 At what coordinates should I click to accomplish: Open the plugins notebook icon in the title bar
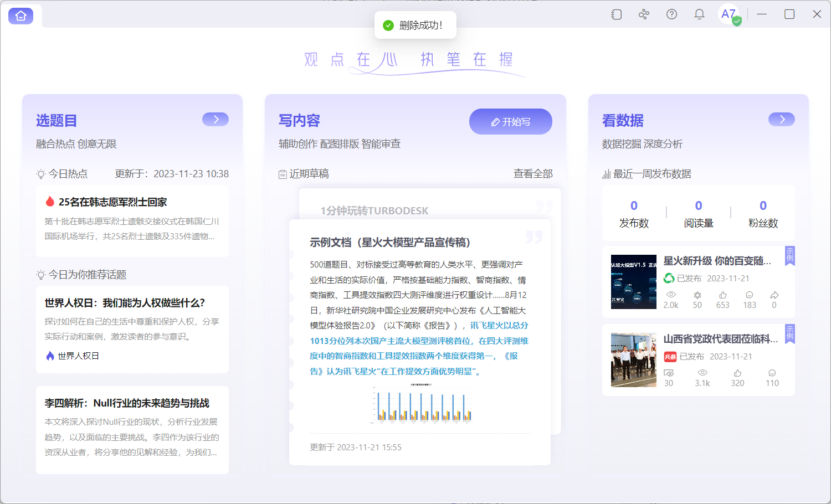[x=616, y=14]
